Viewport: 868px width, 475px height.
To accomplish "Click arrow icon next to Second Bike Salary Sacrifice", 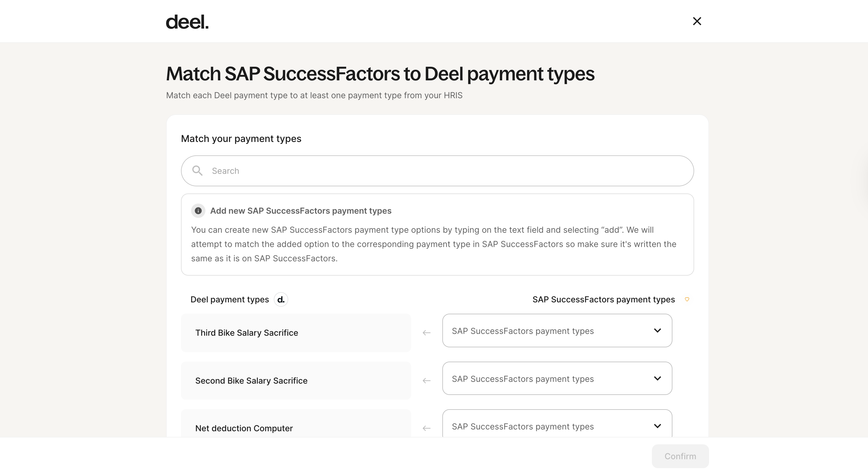I will pos(427,381).
